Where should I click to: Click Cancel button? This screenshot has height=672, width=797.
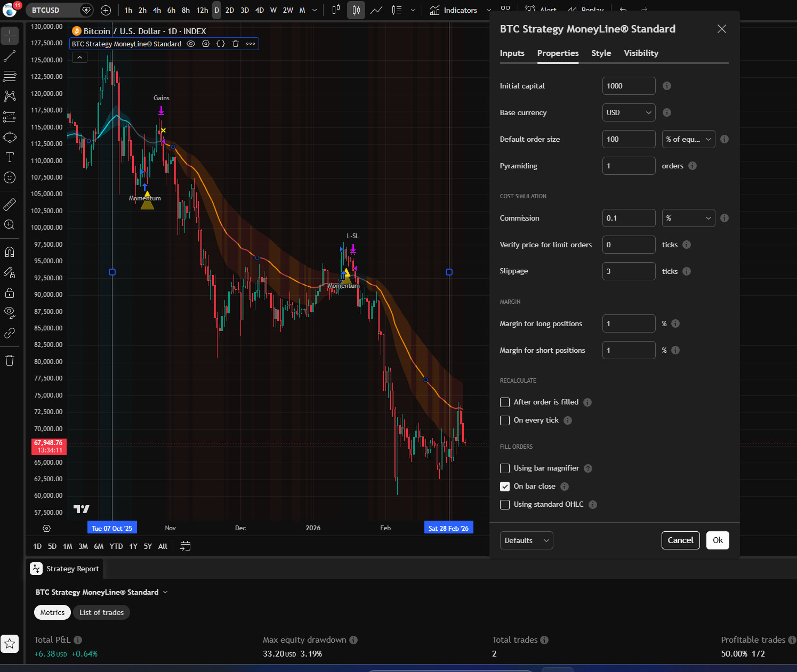681,540
